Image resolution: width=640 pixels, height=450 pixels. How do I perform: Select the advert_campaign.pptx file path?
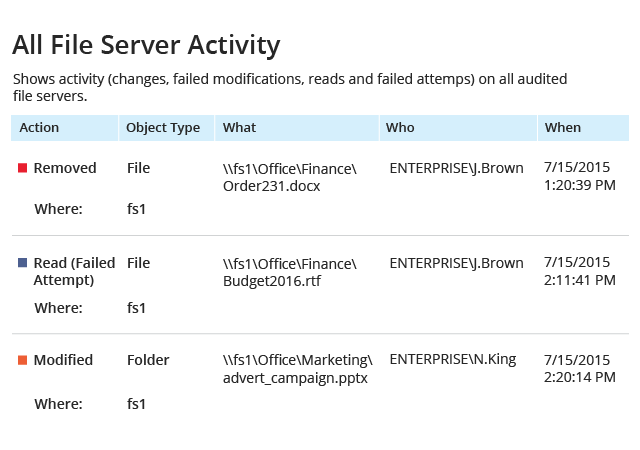tap(298, 369)
